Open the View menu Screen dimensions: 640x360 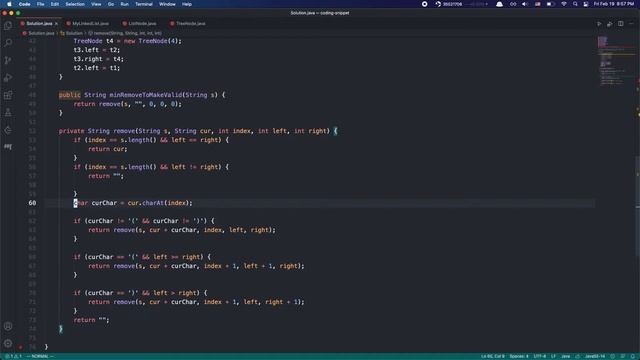coord(96,4)
